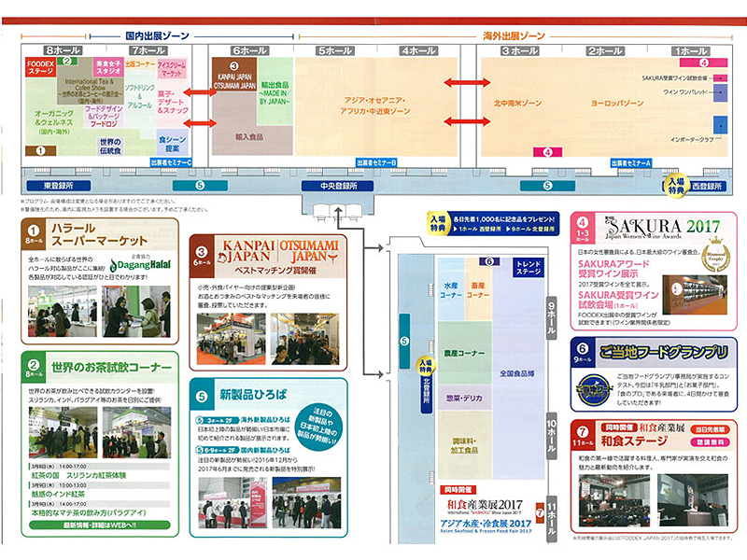This screenshot has height=560, width=747.
Task: Click the 国内出展ゾーン zone heading
Action: [157, 35]
